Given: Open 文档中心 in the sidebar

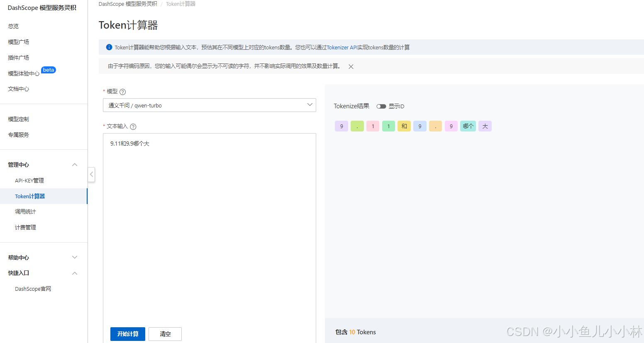Looking at the screenshot, I should tap(19, 89).
